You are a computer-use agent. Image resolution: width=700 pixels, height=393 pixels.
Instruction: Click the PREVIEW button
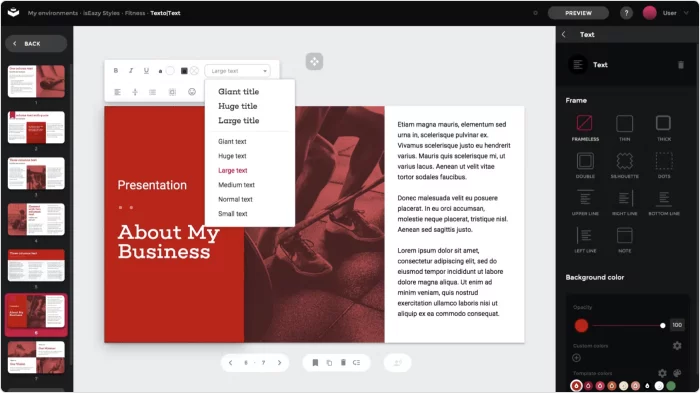click(578, 13)
